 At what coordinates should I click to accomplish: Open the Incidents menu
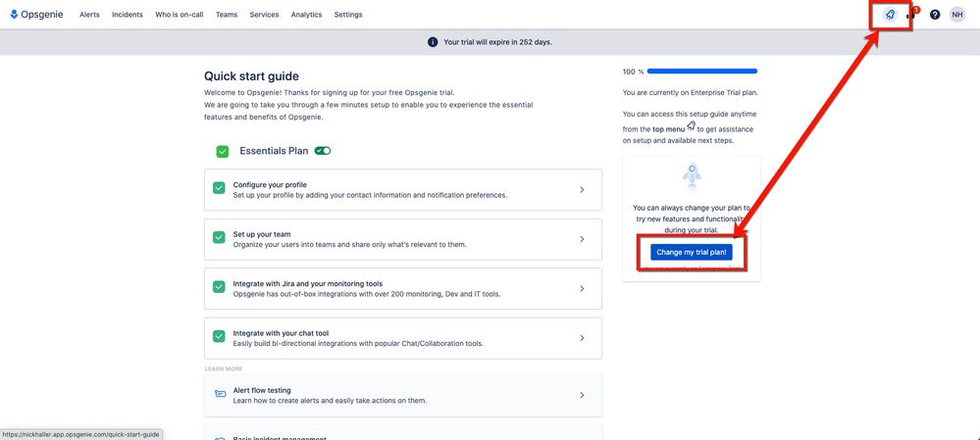(127, 15)
